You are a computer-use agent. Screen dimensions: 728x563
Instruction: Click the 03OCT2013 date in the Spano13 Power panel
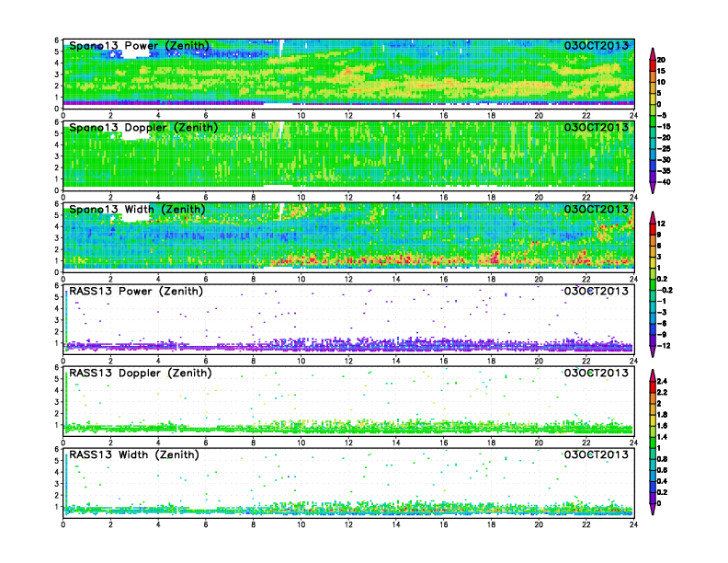pyautogui.click(x=597, y=45)
